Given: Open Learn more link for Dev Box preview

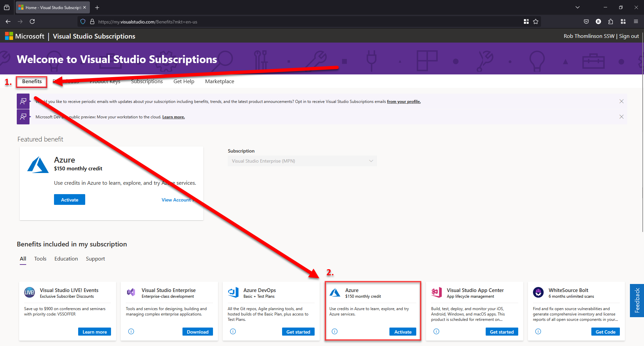Looking at the screenshot, I should coord(173,117).
